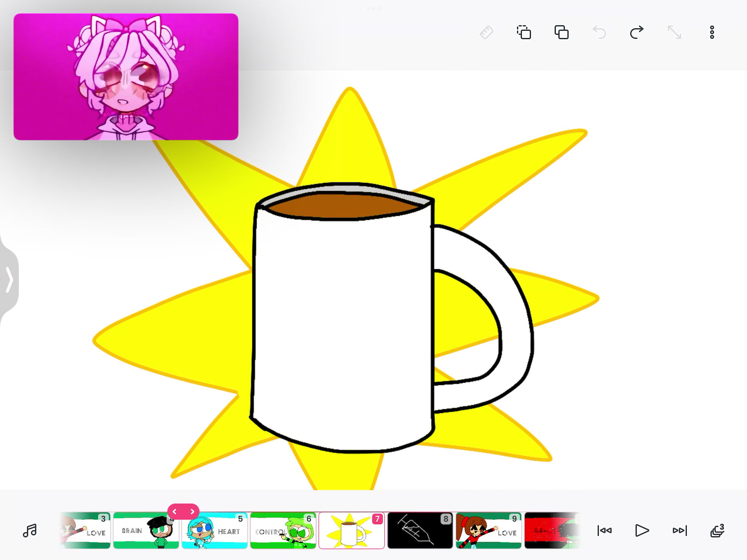Move frame right with pink arrow
Image resolution: width=747 pixels, height=560 pixels.
pyautogui.click(x=192, y=512)
